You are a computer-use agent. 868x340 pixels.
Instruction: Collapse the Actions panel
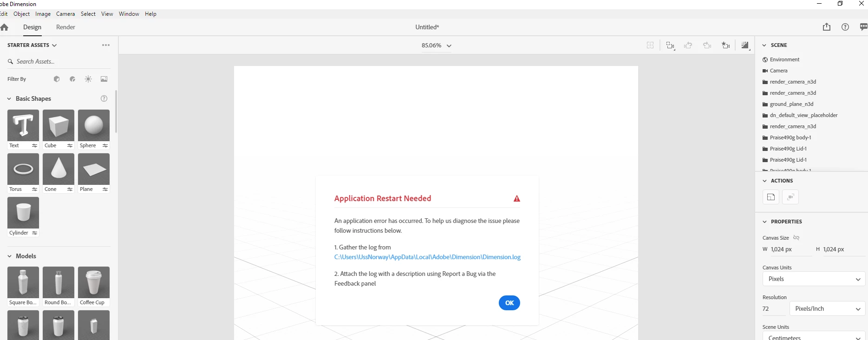(764, 181)
